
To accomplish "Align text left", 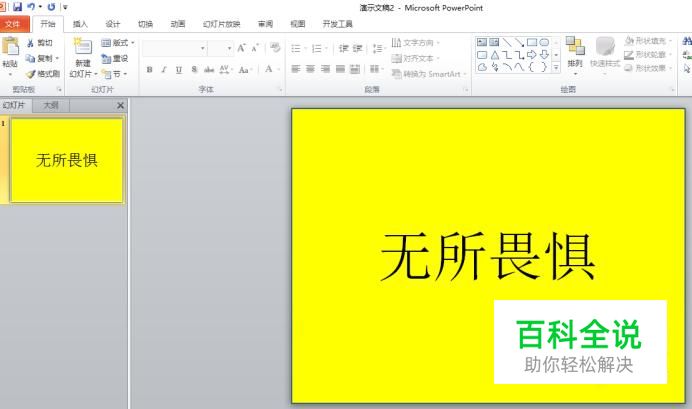I will click(x=296, y=69).
